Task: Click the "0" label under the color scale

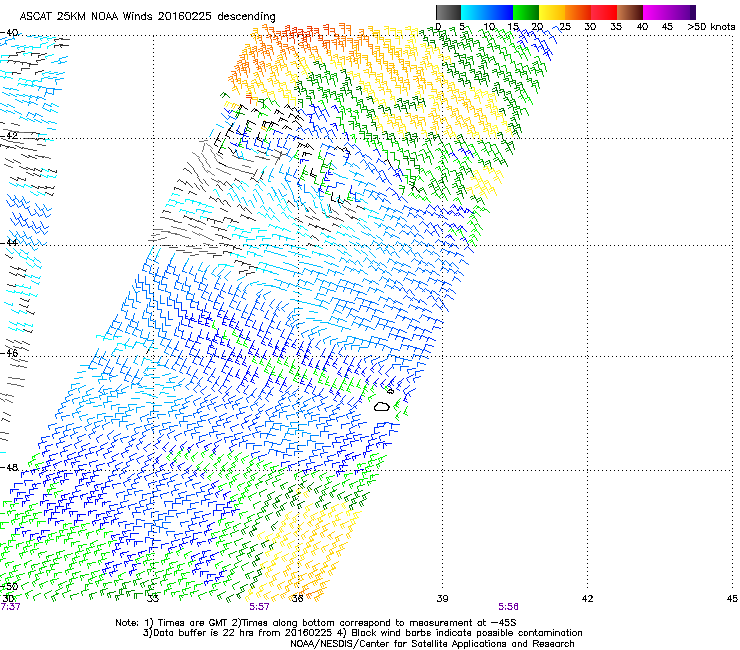Action: (x=438, y=27)
